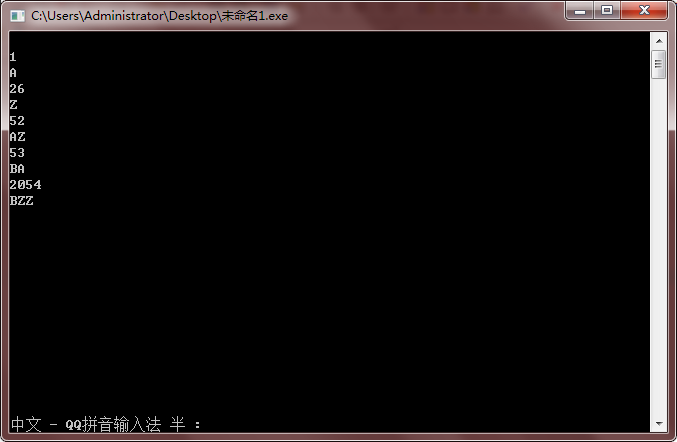This screenshot has width=677, height=442.
Task: Click the output line "A"
Action: pos(13,73)
